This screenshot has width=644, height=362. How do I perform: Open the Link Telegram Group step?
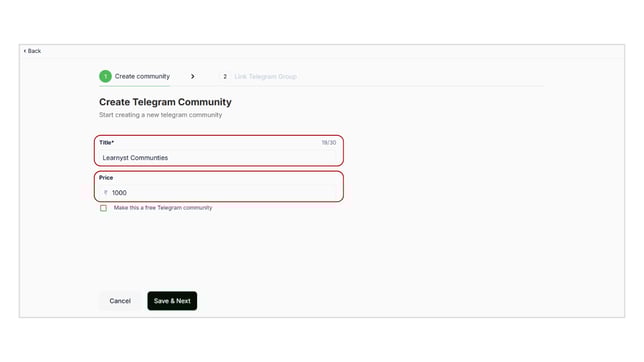pos(265,76)
